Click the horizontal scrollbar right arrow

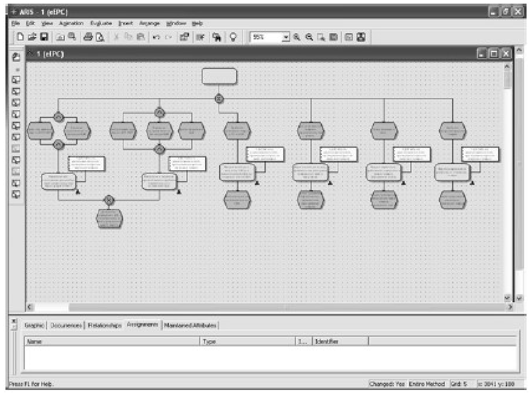(x=510, y=307)
